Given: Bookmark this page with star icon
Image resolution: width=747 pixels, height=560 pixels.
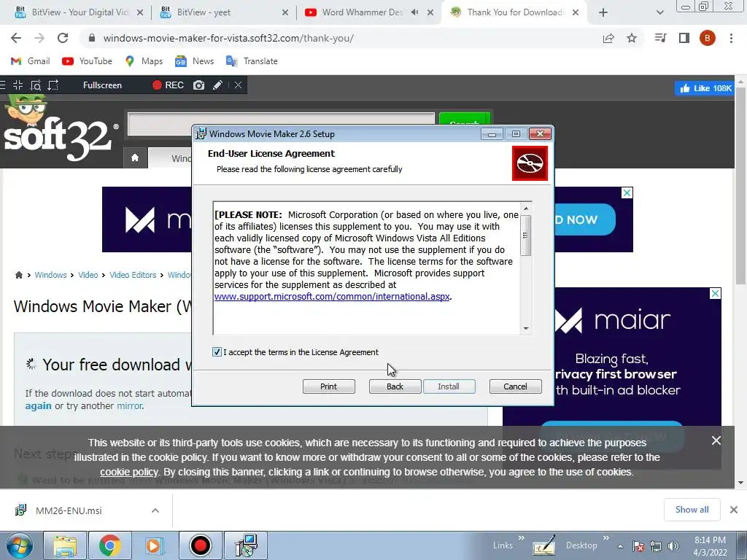Looking at the screenshot, I should pyautogui.click(x=632, y=38).
